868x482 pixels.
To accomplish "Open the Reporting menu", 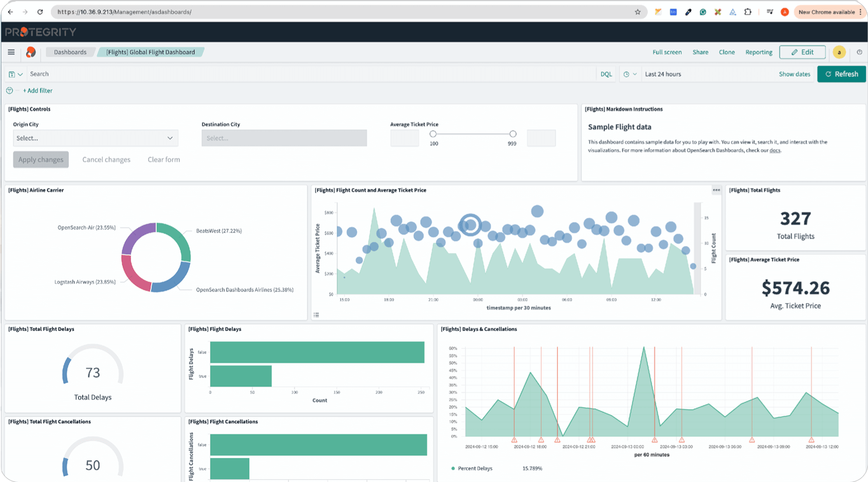I will [x=758, y=52].
